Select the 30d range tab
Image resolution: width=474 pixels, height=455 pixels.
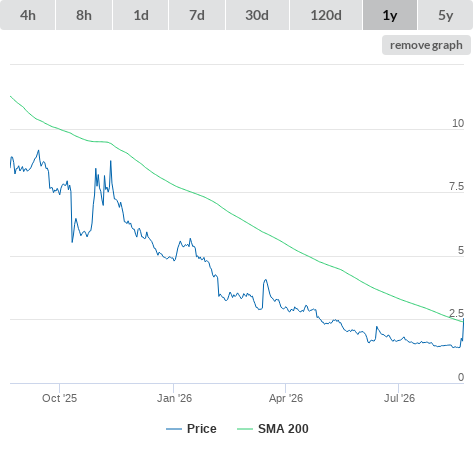coord(257,15)
